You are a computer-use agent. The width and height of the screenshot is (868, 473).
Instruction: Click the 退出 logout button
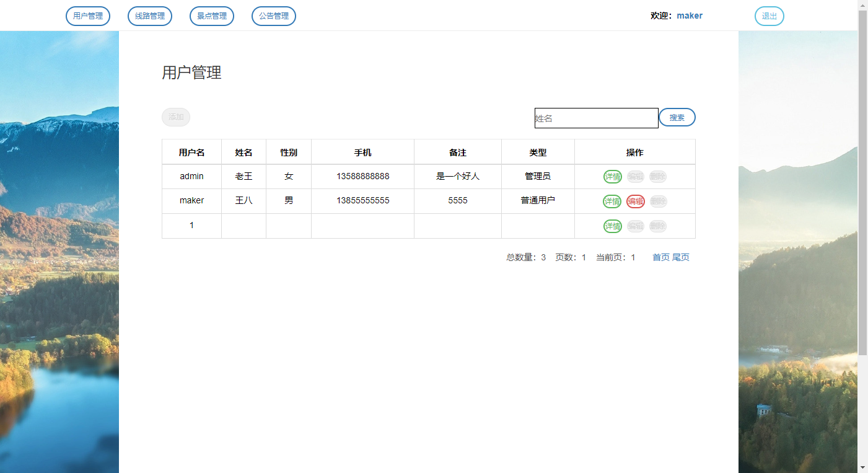point(769,16)
